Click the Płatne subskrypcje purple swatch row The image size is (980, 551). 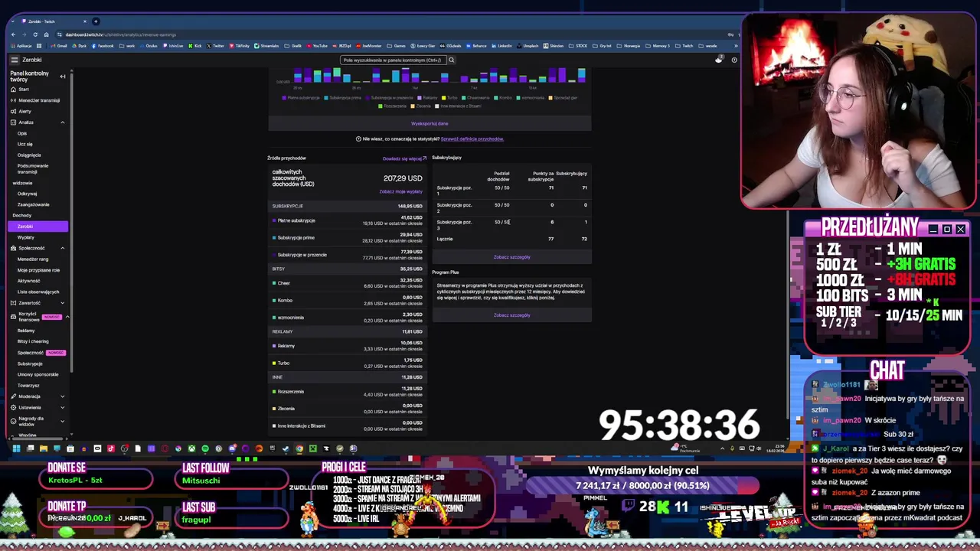point(347,220)
